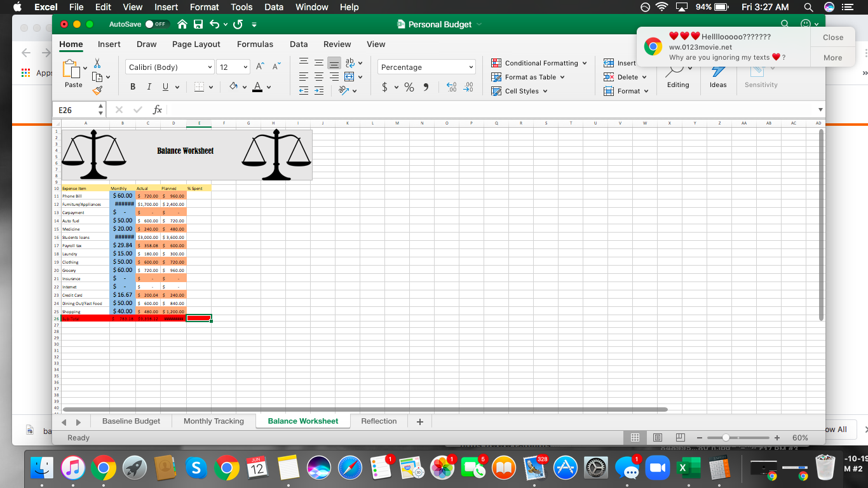Toggle bold formatting

click(x=133, y=87)
